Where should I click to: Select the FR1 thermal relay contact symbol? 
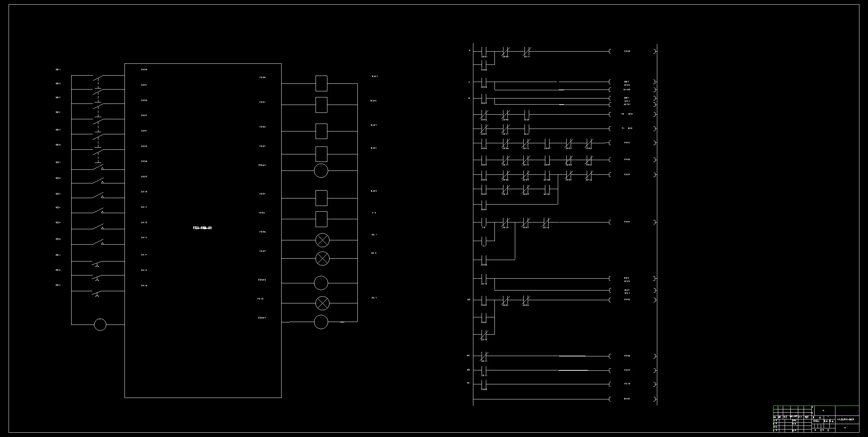[x=97, y=263]
